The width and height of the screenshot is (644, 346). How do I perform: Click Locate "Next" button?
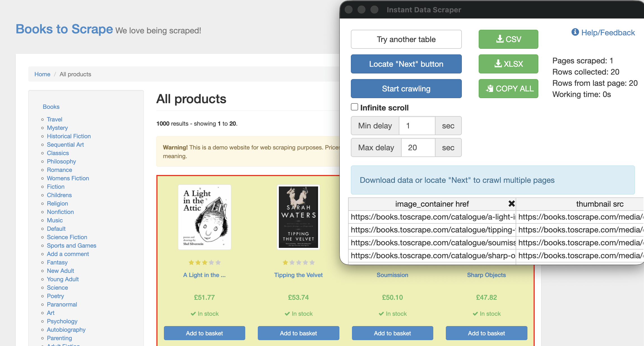(x=406, y=64)
